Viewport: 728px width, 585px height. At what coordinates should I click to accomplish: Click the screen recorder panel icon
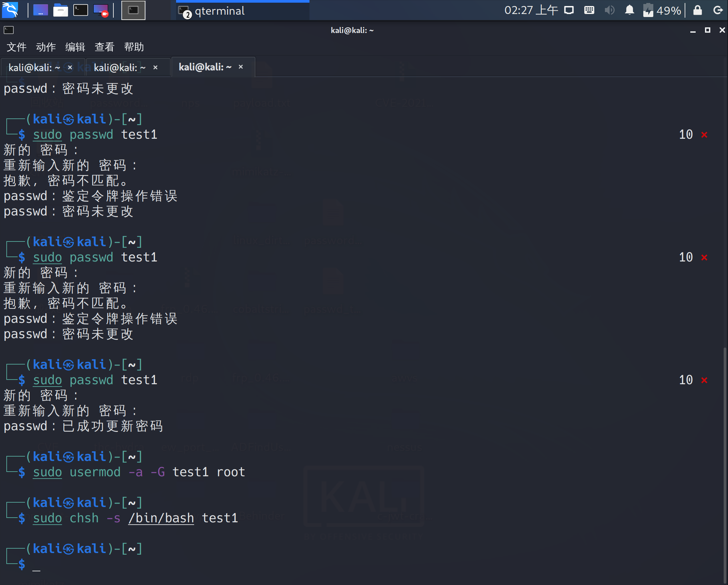pyautogui.click(x=101, y=10)
